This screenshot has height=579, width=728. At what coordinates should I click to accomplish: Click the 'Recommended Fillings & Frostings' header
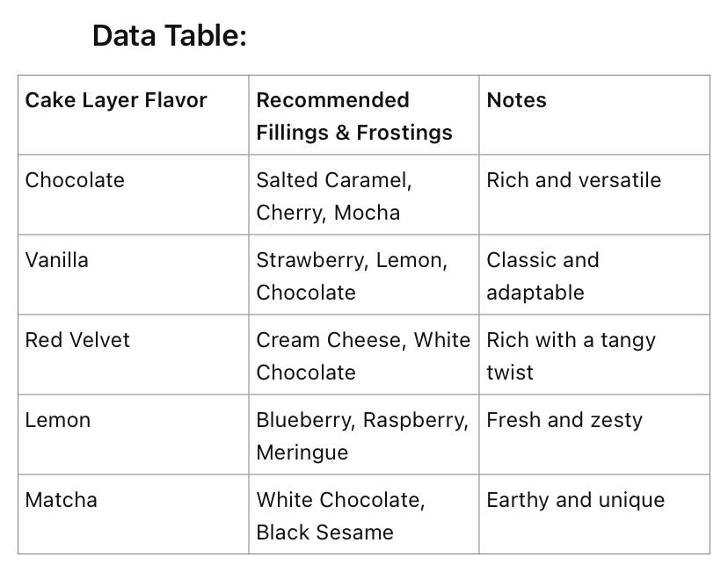pos(354,116)
